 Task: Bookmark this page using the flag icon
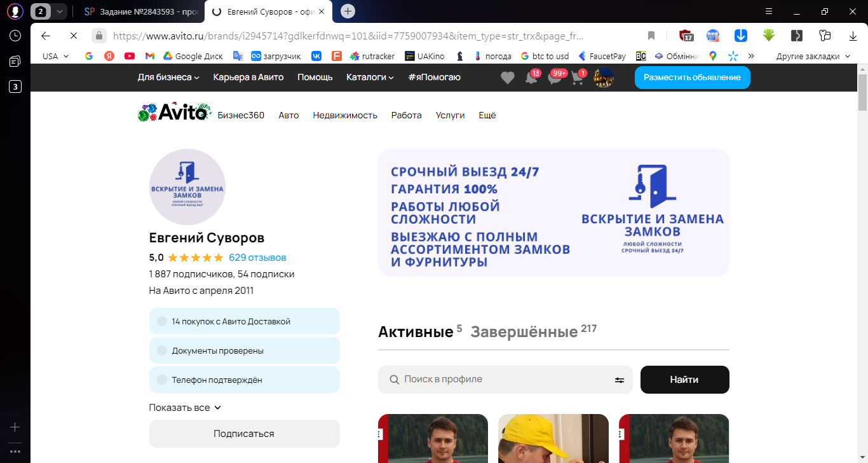[x=651, y=36]
